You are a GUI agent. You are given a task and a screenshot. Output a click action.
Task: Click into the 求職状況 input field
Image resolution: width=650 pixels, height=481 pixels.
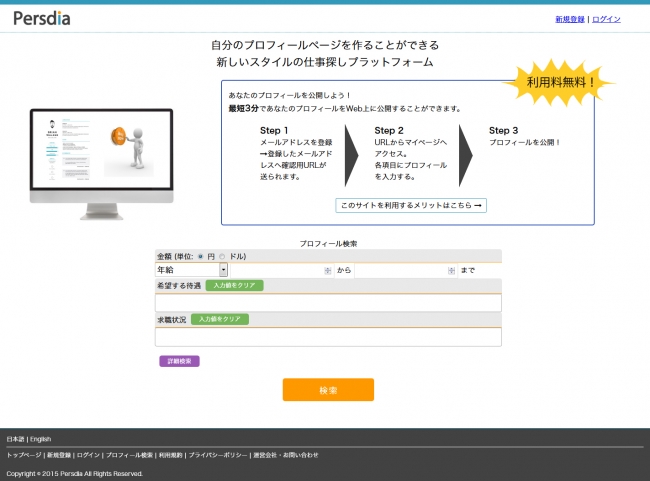[x=328, y=337]
